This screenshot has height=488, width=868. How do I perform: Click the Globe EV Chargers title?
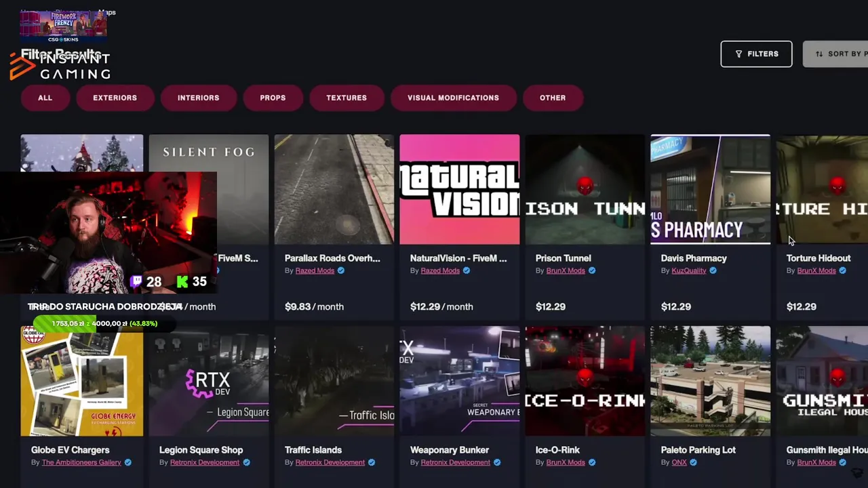tap(71, 450)
